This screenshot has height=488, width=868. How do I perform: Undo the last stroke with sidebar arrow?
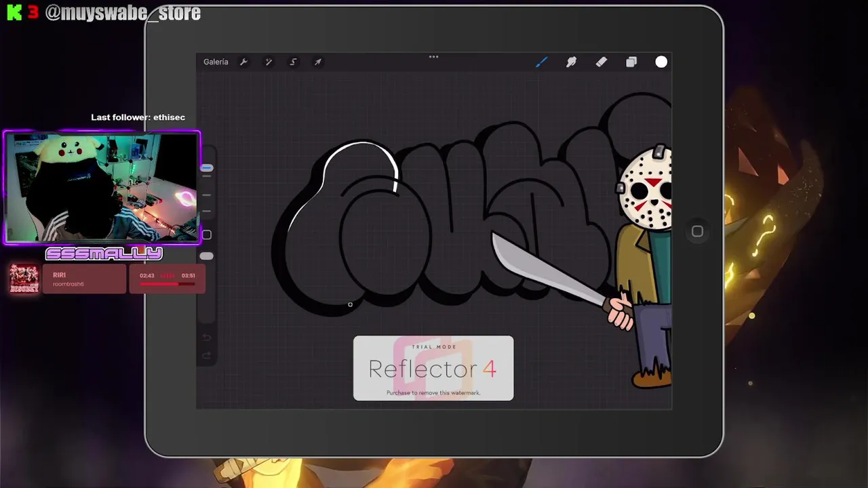coord(207,338)
